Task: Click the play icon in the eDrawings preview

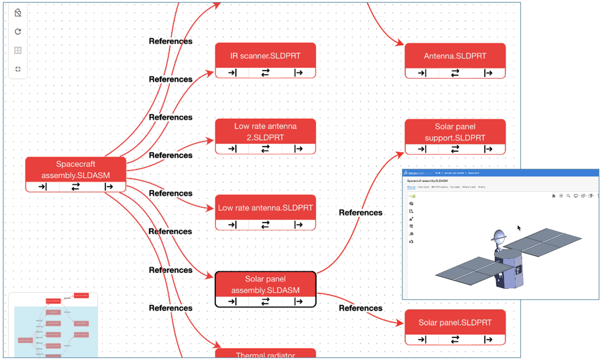Action: point(561,196)
